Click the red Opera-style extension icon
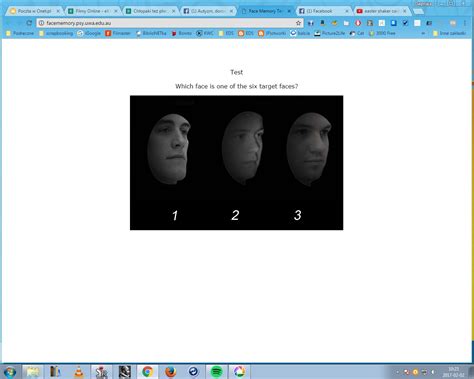The height and width of the screenshot is (379, 474). (x=358, y=23)
